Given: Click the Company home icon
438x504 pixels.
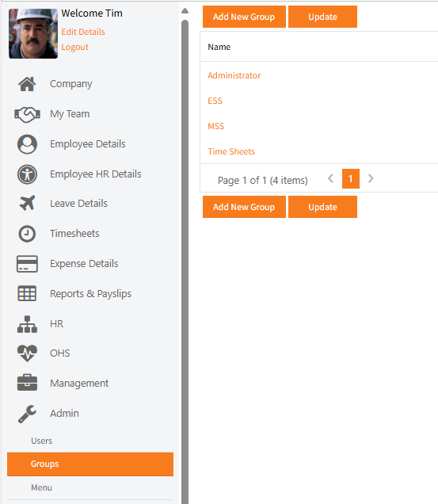Looking at the screenshot, I should click(x=27, y=84).
